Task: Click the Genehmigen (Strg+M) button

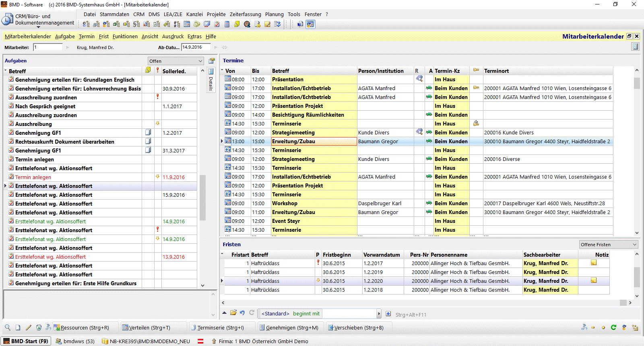Action: click(x=289, y=327)
